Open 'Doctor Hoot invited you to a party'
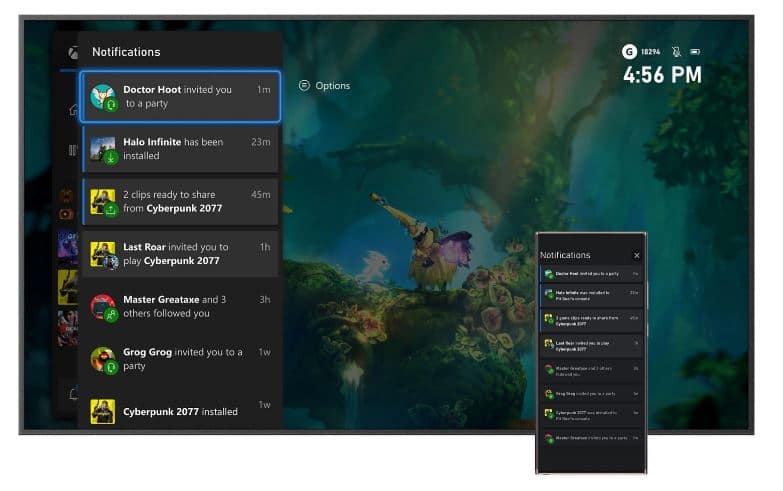783x491 pixels. (180, 96)
